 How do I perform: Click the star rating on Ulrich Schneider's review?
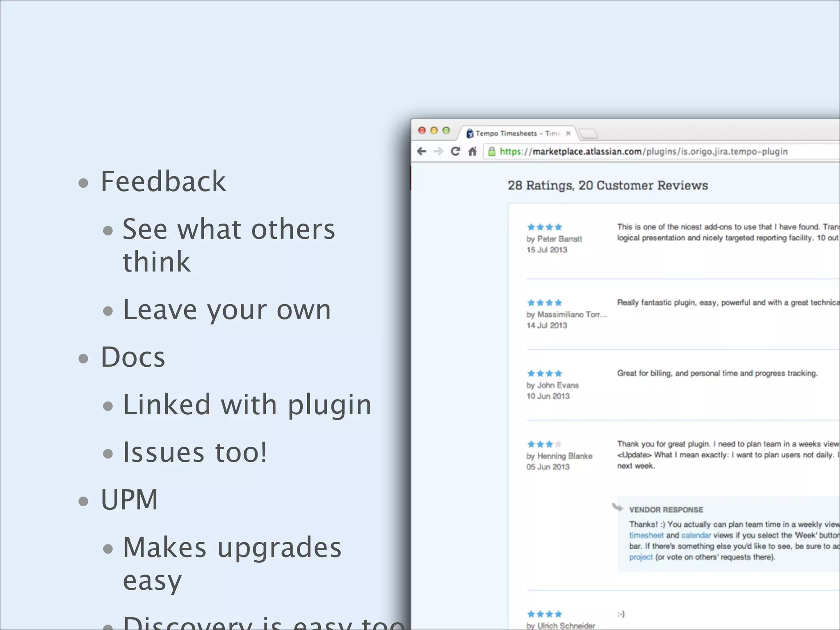coord(544,614)
